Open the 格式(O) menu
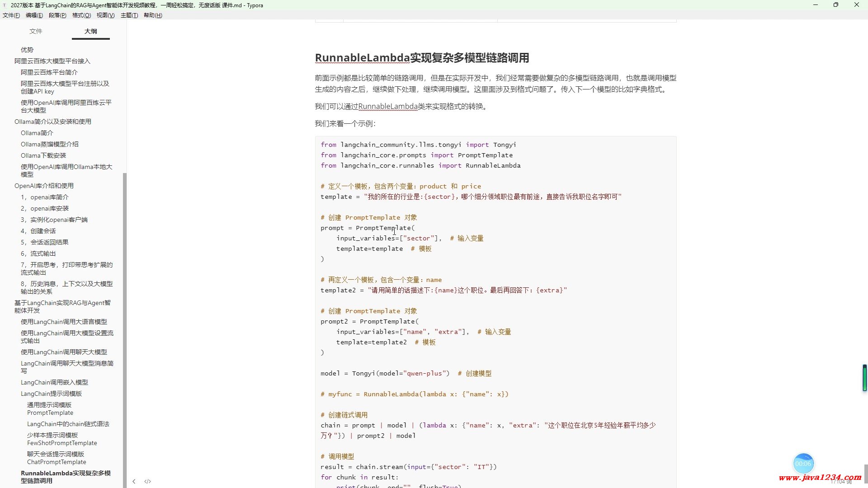Viewport: 868px width, 488px height. pyautogui.click(x=81, y=15)
